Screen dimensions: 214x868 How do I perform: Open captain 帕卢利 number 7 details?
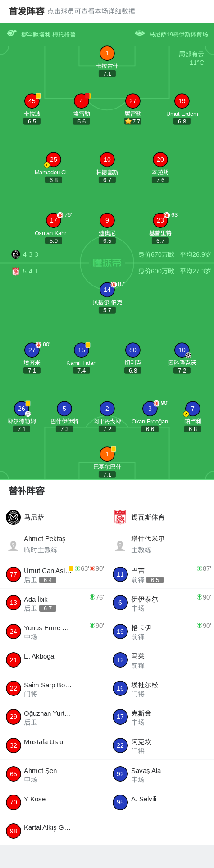(x=193, y=409)
